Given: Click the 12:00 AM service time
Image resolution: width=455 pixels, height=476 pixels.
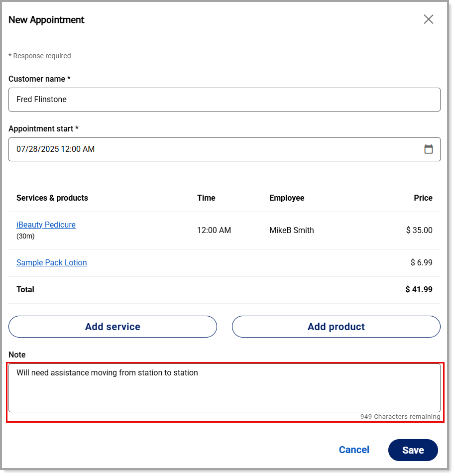Looking at the screenshot, I should [214, 231].
